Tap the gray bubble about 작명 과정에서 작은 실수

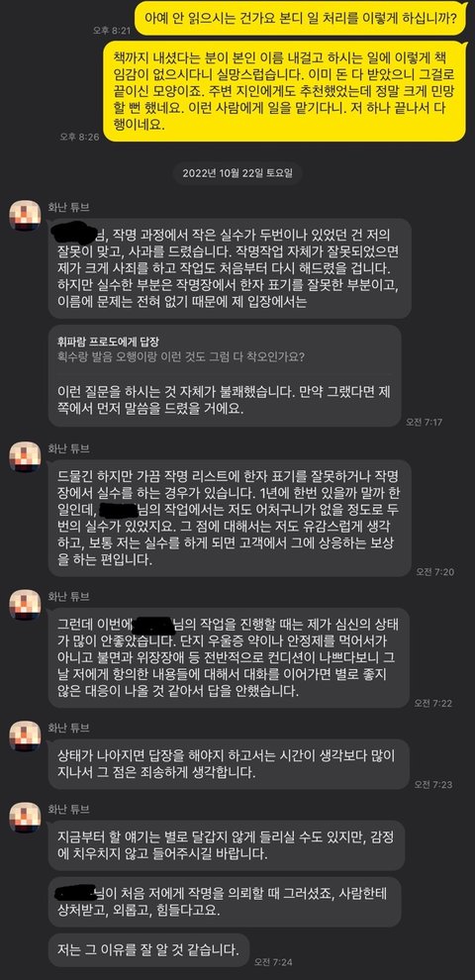point(230,268)
